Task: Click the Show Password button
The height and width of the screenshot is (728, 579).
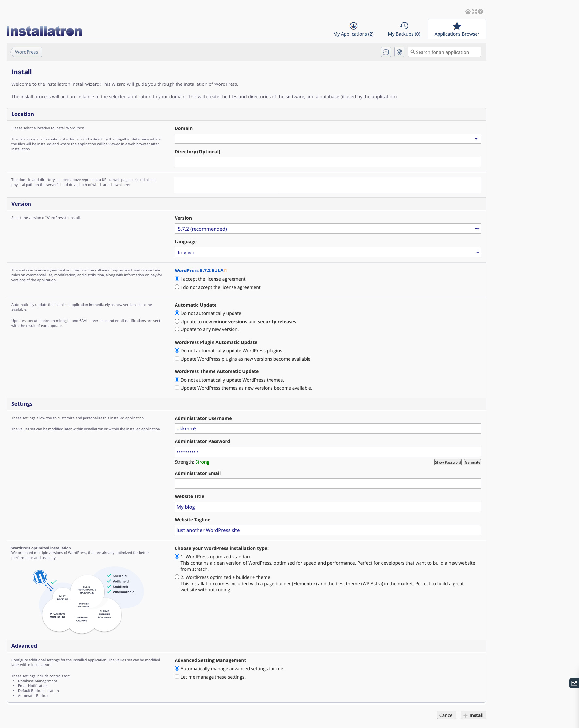Action: 448,462
